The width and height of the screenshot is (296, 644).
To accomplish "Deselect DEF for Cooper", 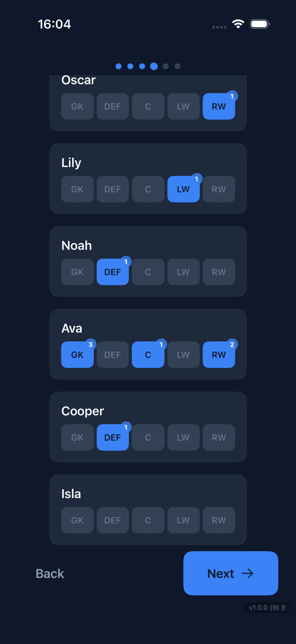I will click(x=113, y=437).
